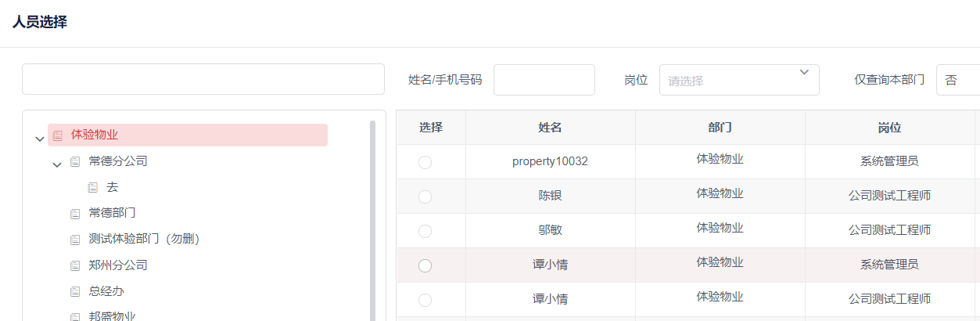
Task: Click document icon beside 郑州分公司
Action: (x=75, y=265)
